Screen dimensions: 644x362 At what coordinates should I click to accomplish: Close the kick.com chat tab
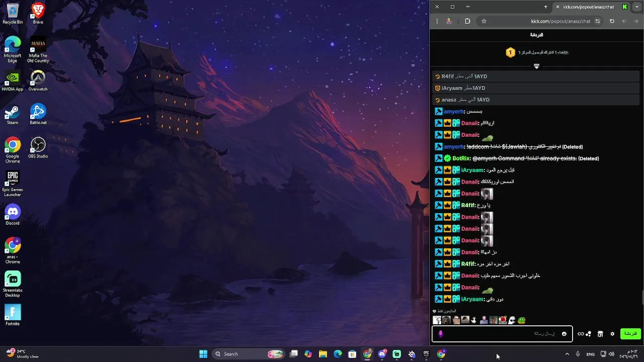point(557,7)
